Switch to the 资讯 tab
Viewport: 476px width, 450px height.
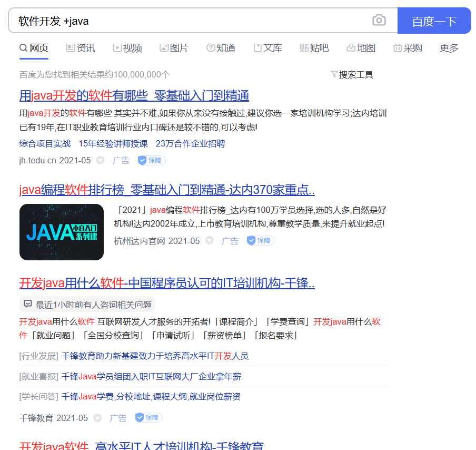point(81,48)
